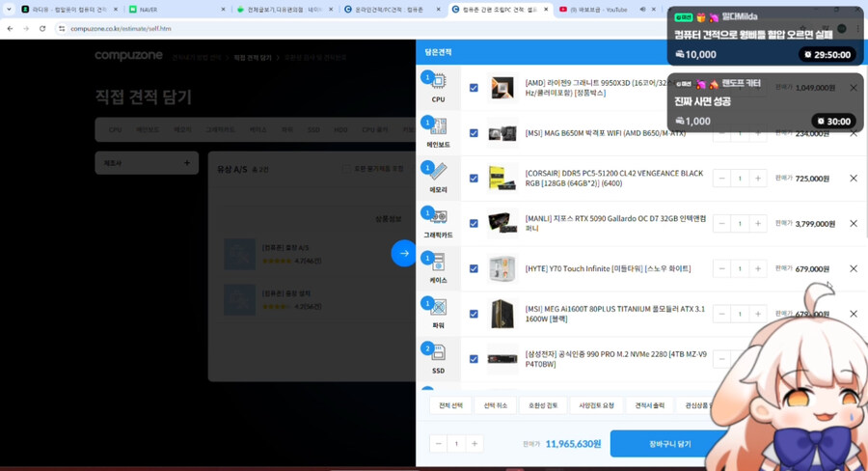The height and width of the screenshot is (471, 868).
Task: Switch to the 라디유 browser tab
Action: point(69,10)
